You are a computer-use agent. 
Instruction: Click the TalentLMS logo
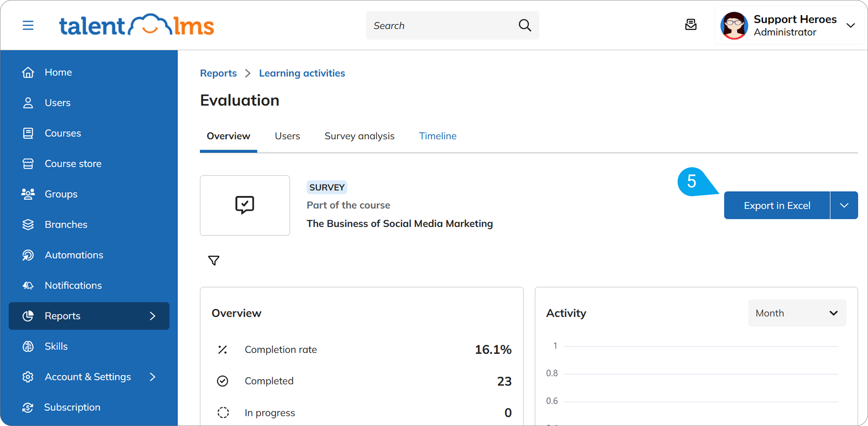(136, 25)
